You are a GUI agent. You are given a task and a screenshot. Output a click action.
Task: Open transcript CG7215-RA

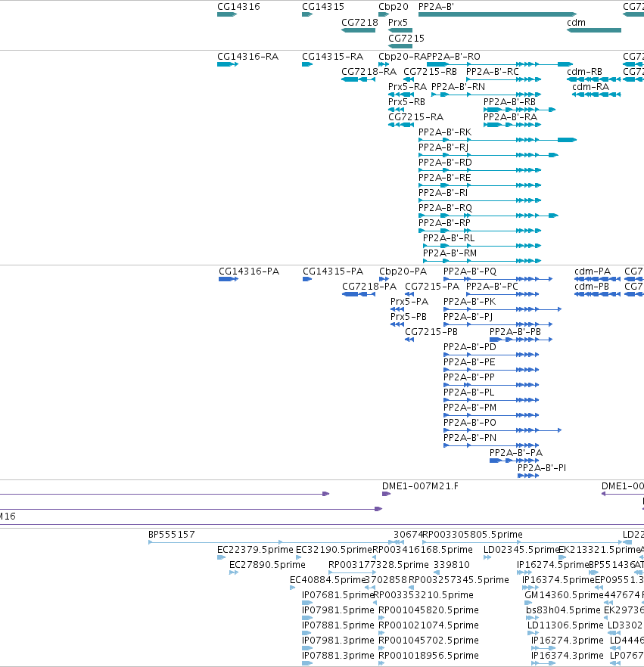415,117
